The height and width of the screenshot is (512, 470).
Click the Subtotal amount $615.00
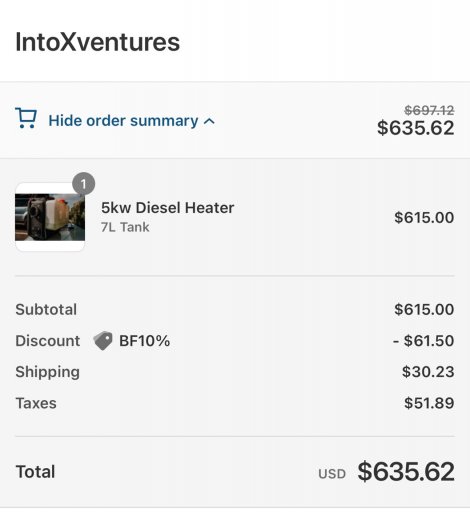[424, 309]
